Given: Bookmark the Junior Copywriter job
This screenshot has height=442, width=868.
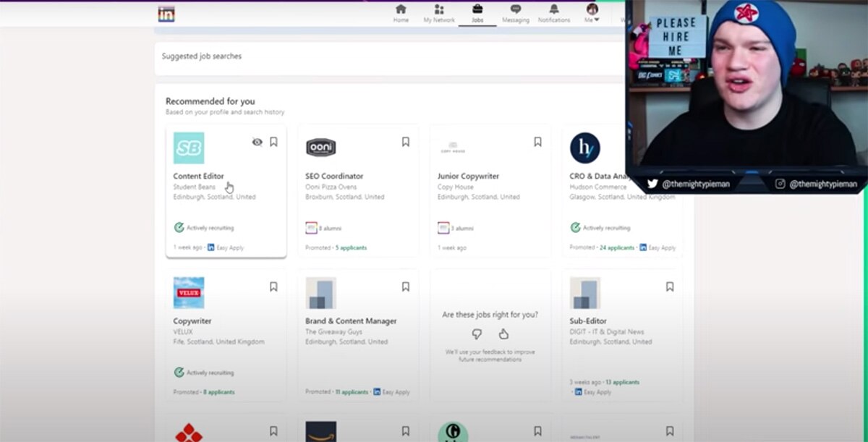Looking at the screenshot, I should coord(537,143).
